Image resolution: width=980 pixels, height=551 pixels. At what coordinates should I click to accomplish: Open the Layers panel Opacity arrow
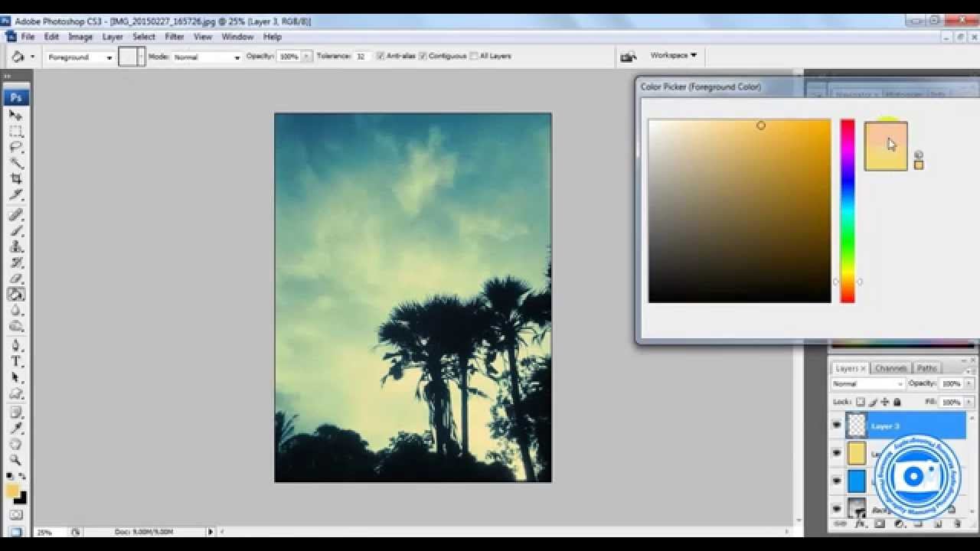(x=968, y=383)
